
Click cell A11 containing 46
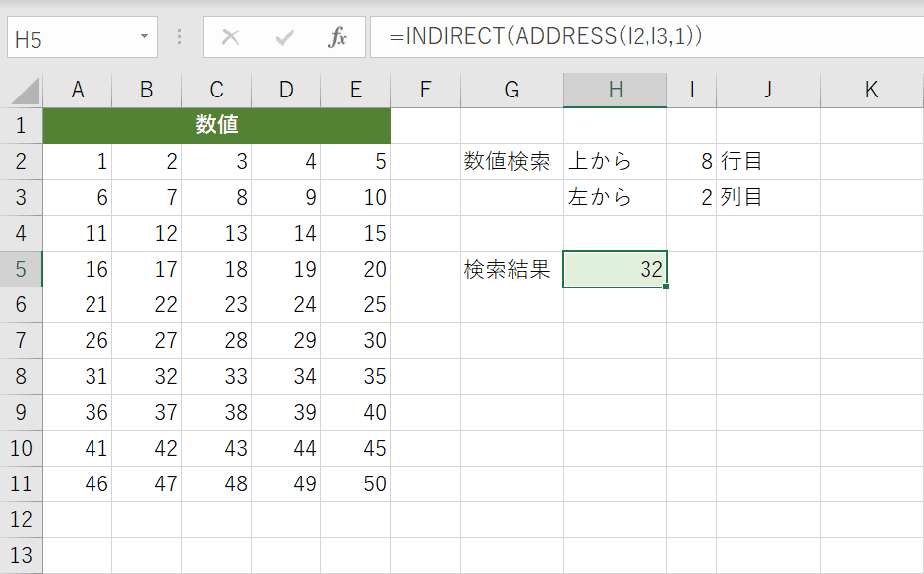(78, 483)
